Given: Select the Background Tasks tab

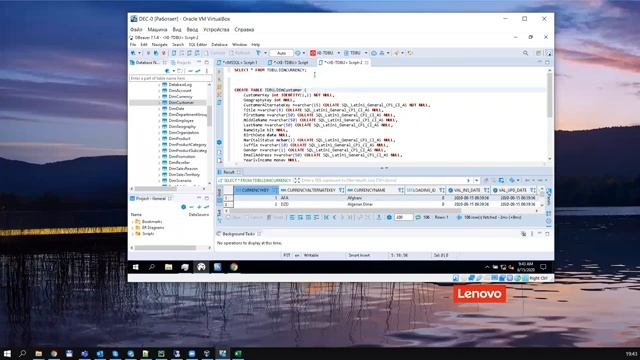Looking at the screenshot, I should (238, 234).
